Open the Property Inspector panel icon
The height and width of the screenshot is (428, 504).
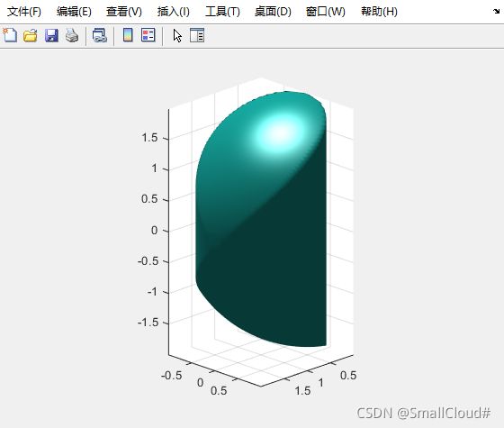(197, 35)
